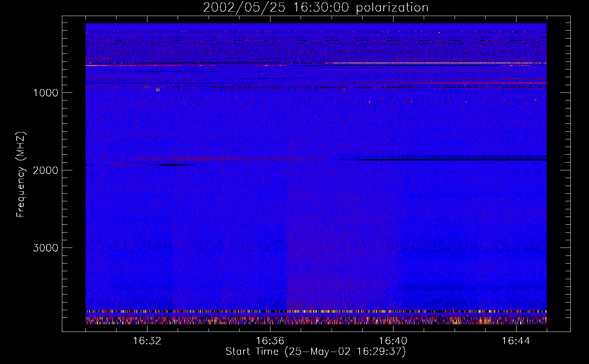Click the 'Start Time (25-May-02 16:29:37)' axis label

316,352
